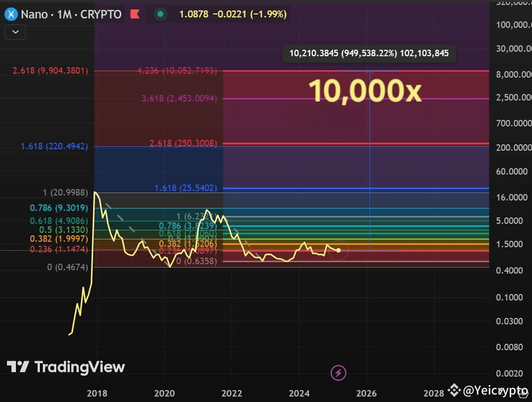532x402 pixels.
Task: Select the 1.618 (220.4942) Fib label
Action: coord(54,146)
